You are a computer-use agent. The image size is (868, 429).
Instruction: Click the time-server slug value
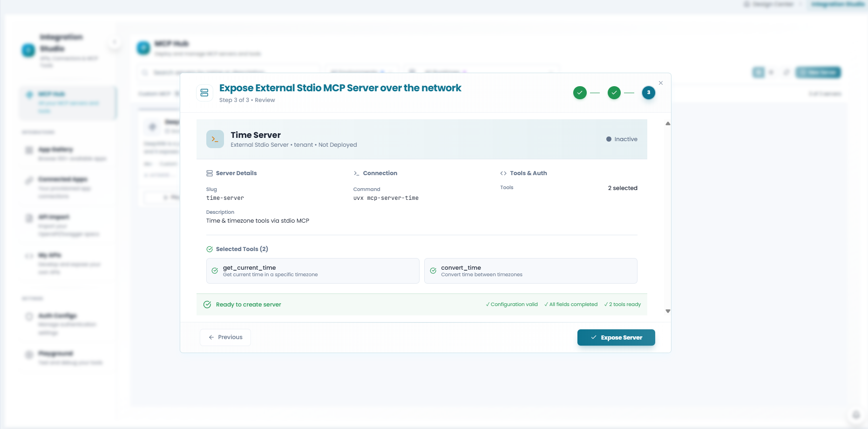(225, 198)
